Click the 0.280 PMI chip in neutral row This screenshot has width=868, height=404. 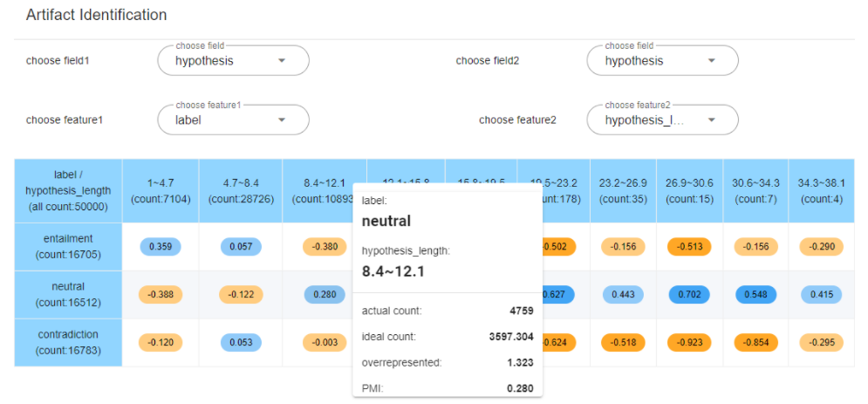coord(325,295)
